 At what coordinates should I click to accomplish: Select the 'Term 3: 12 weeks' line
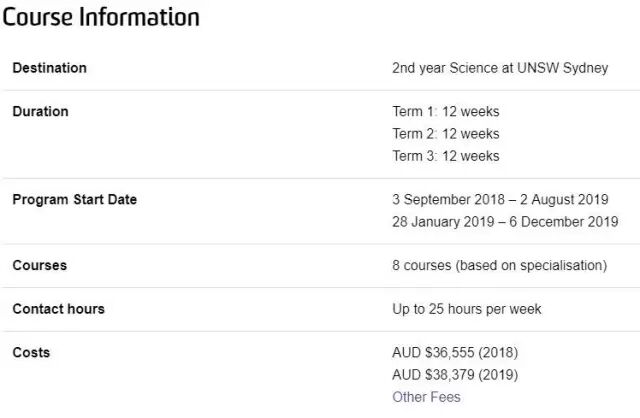coord(445,156)
